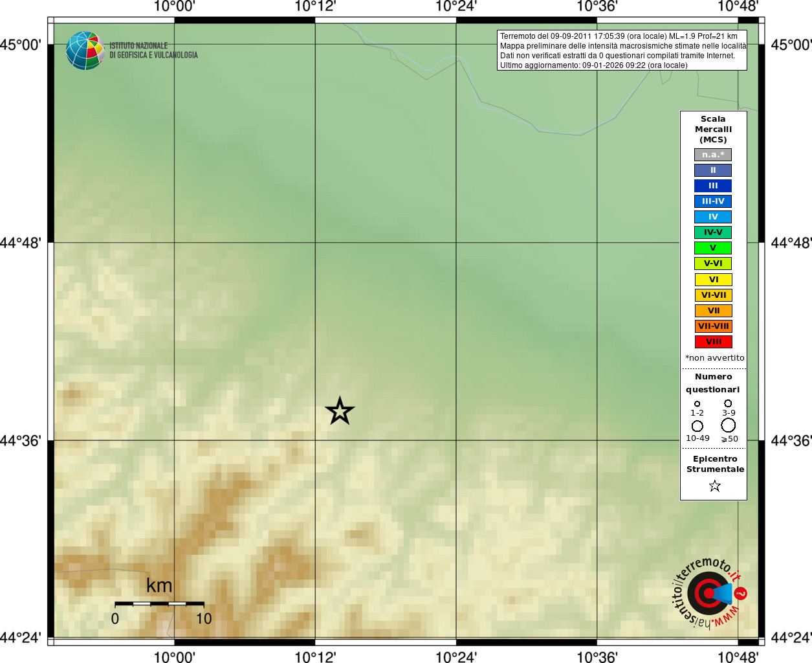Click the top 10°48' longitude label
Viewport: 812px width, 663px height.
tap(738, 6)
